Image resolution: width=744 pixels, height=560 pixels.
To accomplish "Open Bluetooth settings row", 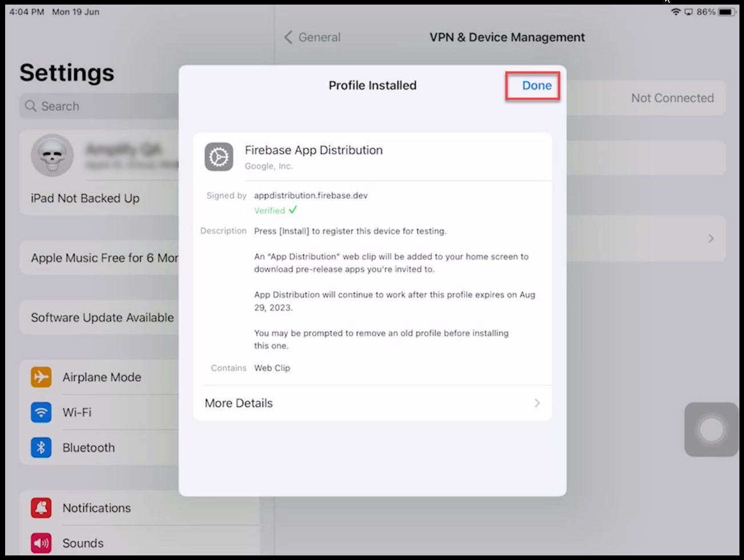I will tap(100, 448).
